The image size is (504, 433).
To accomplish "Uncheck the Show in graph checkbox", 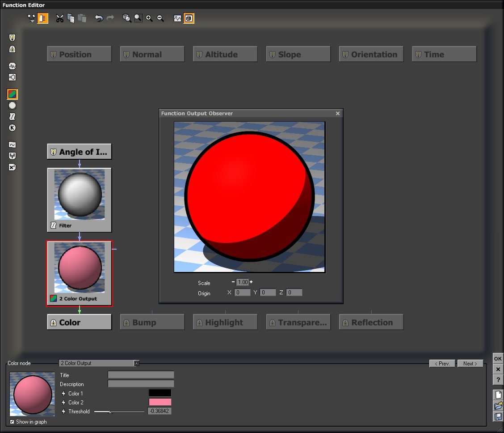I will coord(12,422).
